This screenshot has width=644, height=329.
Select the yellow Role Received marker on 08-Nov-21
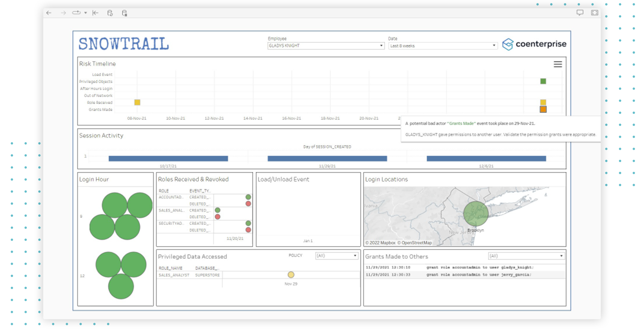pos(137,102)
